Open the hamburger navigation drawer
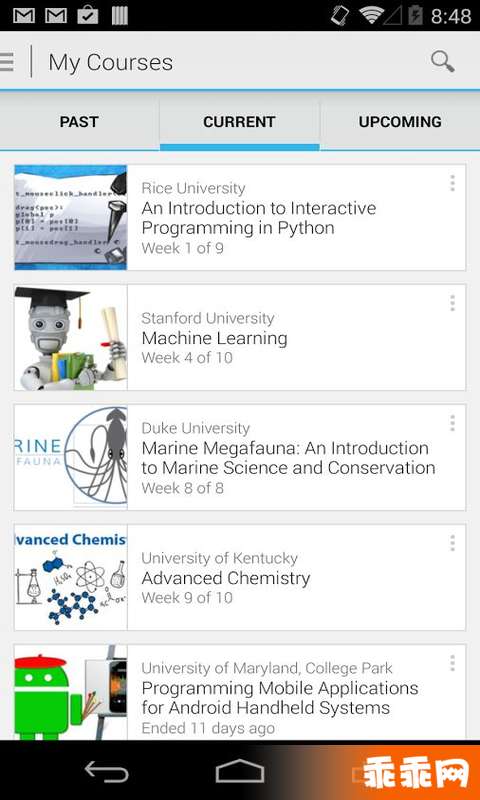Screen dimensions: 480x800 pyautogui.click(x=7, y=62)
